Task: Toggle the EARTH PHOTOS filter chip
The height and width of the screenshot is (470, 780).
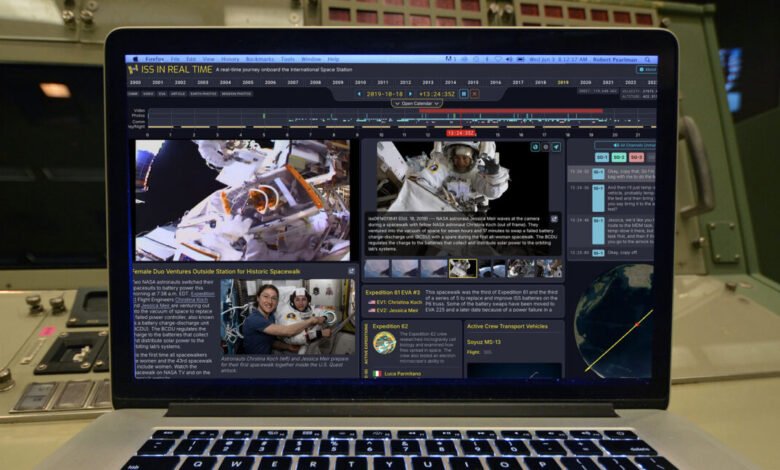Action: click(x=203, y=94)
